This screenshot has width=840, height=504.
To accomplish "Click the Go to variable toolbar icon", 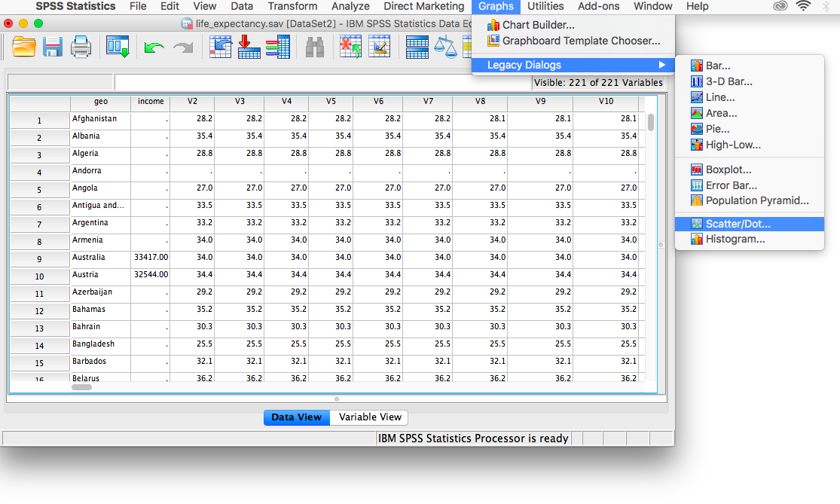I will (249, 47).
